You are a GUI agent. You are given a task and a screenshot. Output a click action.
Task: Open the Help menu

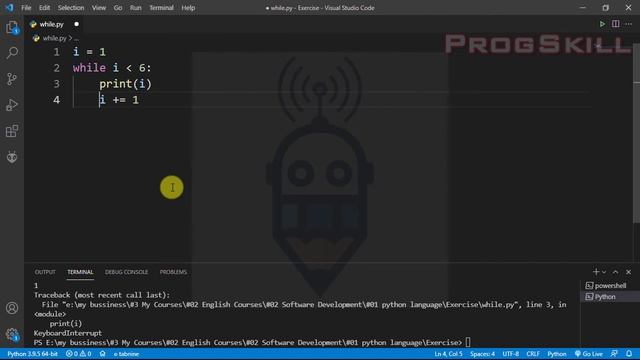pos(188,8)
